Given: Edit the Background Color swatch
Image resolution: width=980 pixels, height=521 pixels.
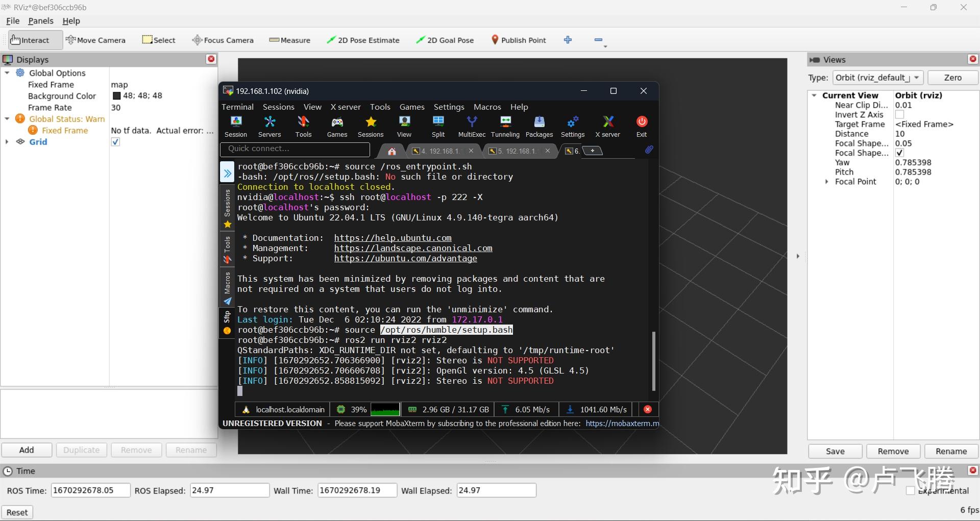Looking at the screenshot, I should (x=118, y=95).
